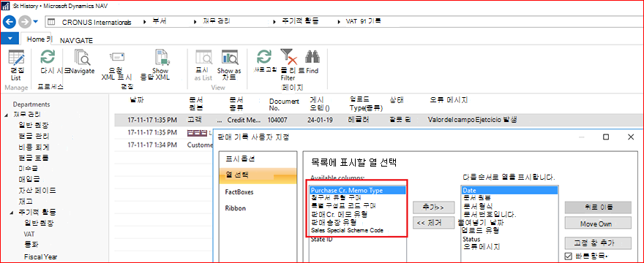644x263 pixels.
Task: Select Date in shown columns list
Action: click(509, 191)
